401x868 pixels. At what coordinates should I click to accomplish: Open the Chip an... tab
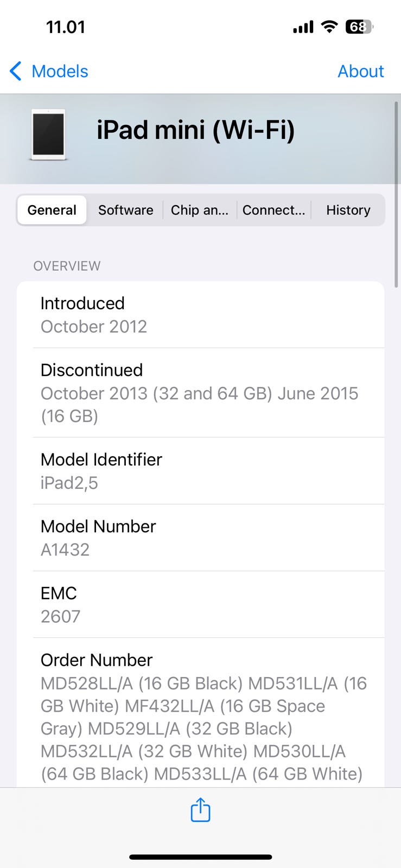199,210
